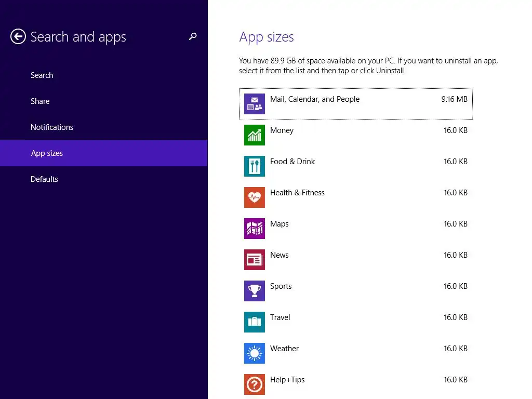Select App sizes in the sidebar

click(x=104, y=153)
